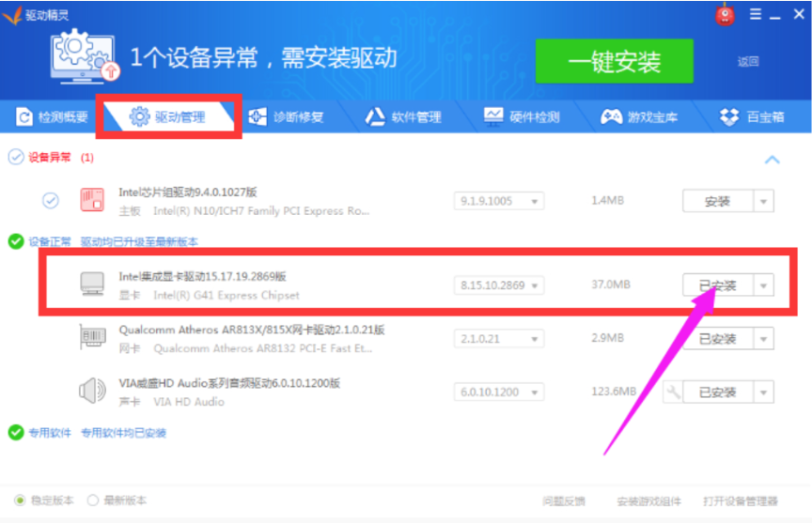The image size is (812, 523).
Task: Toggle the Intel chipset driver checkbox
Action: tap(51, 201)
